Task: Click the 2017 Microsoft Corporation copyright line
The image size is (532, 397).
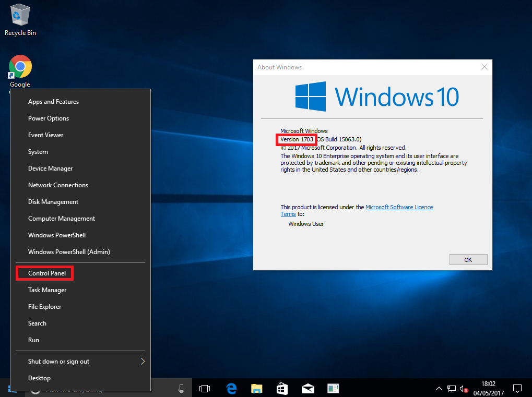Action: click(x=344, y=148)
